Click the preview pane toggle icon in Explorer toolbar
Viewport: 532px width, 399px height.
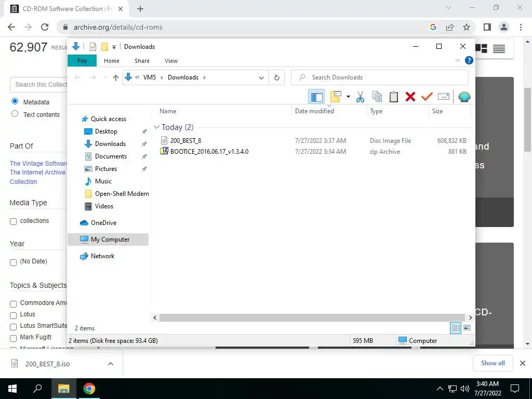316,97
